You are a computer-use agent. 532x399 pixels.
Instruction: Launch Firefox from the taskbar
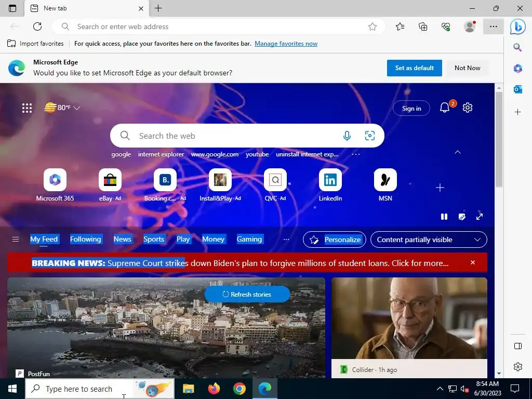pos(214,389)
